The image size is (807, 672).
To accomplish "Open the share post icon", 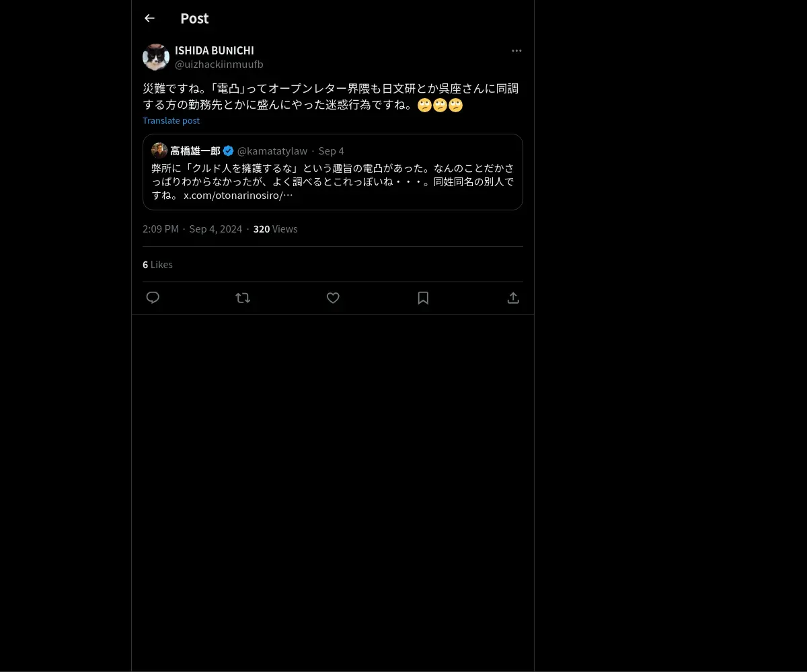I will tap(513, 298).
